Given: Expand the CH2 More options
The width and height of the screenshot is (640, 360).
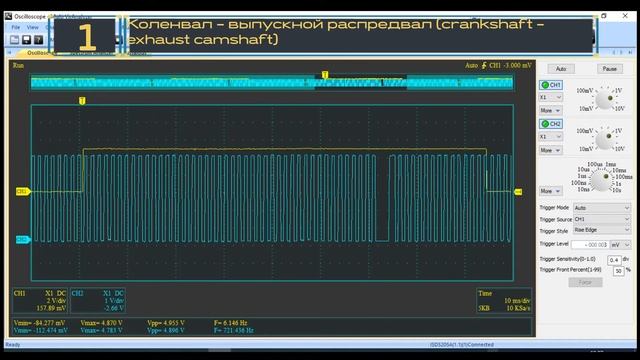Looking at the screenshot, I should [550, 150].
